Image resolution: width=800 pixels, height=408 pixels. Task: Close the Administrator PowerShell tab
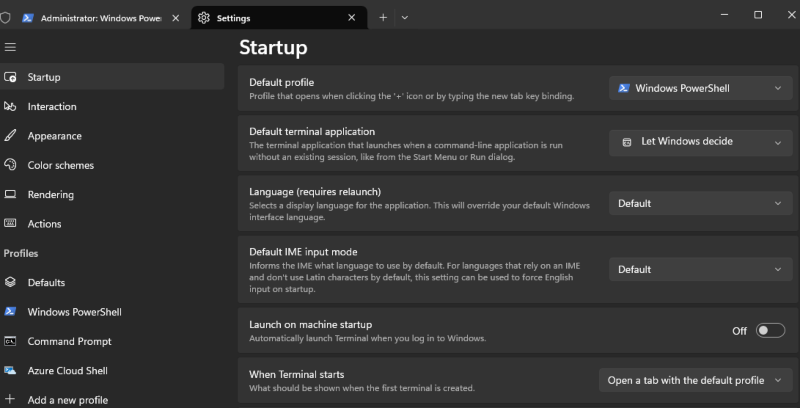(176, 18)
